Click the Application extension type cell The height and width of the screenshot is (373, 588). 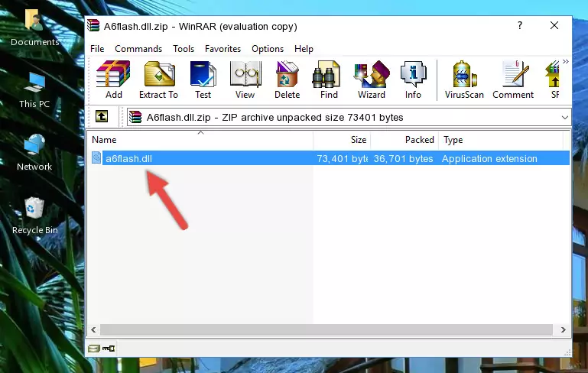[x=489, y=158]
